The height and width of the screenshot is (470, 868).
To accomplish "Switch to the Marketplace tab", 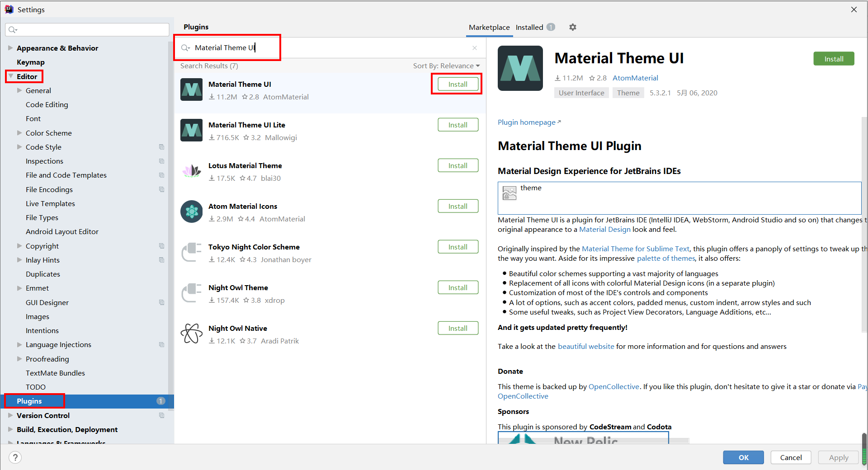I will 489,27.
